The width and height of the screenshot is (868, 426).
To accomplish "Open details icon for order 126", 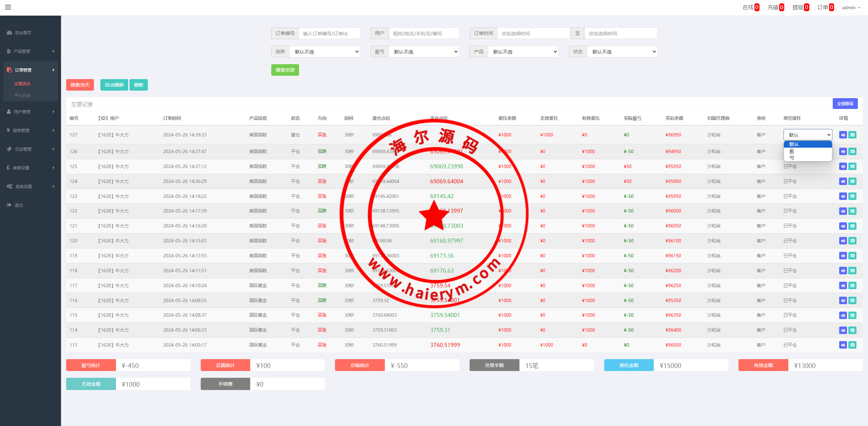I will 852,152.
